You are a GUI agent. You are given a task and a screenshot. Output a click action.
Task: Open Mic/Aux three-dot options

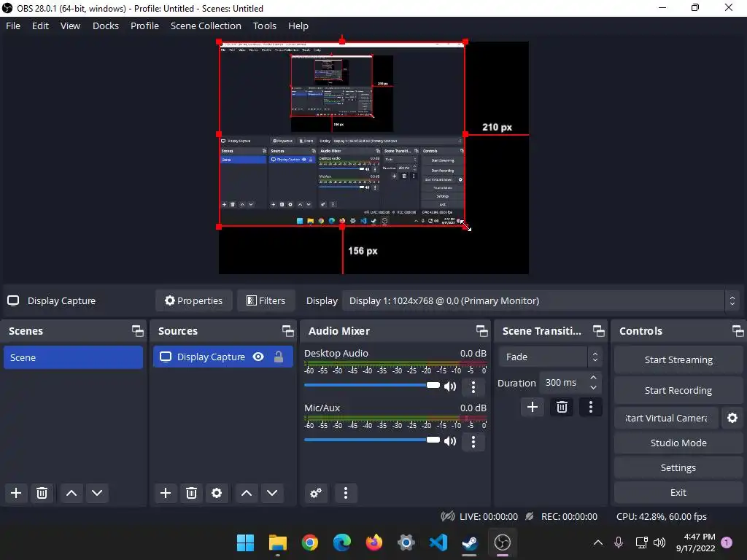tap(473, 441)
